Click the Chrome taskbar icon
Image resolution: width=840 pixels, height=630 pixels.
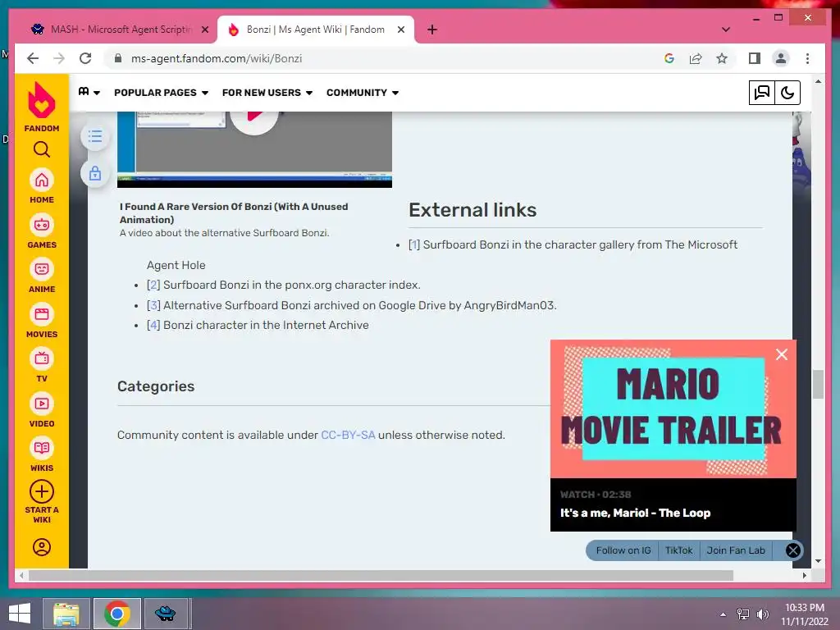click(x=117, y=614)
